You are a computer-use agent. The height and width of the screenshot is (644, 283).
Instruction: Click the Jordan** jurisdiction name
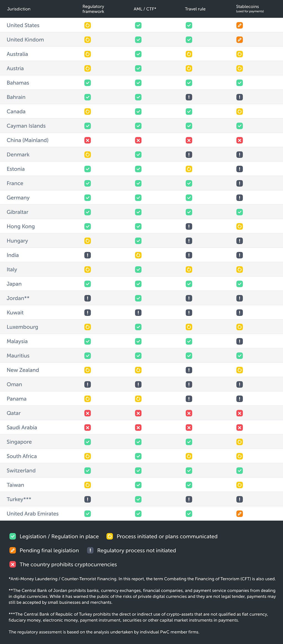[x=18, y=298]
